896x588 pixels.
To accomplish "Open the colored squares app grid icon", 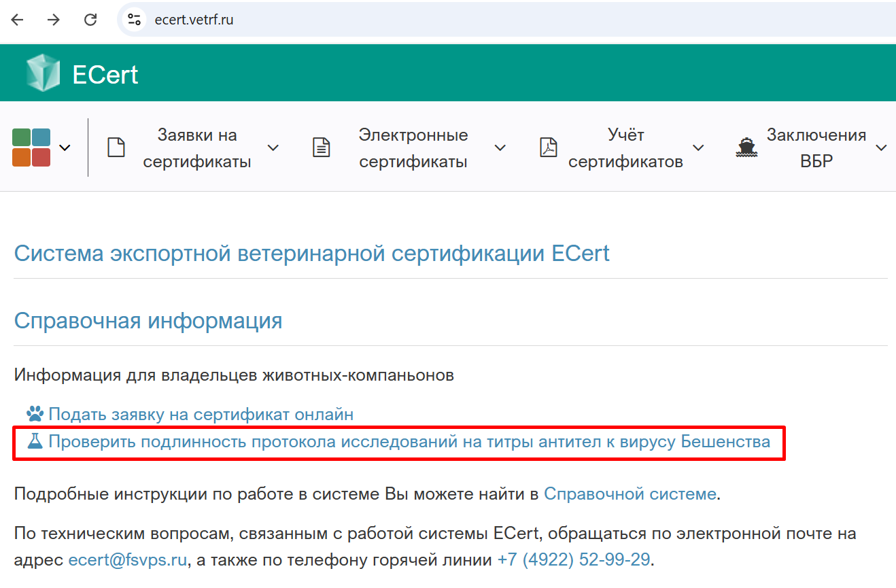I will [x=31, y=148].
